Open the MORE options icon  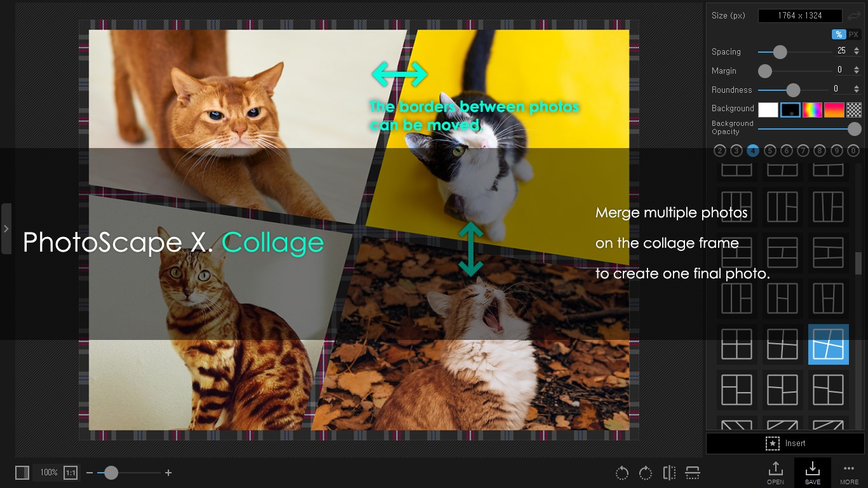(x=850, y=471)
